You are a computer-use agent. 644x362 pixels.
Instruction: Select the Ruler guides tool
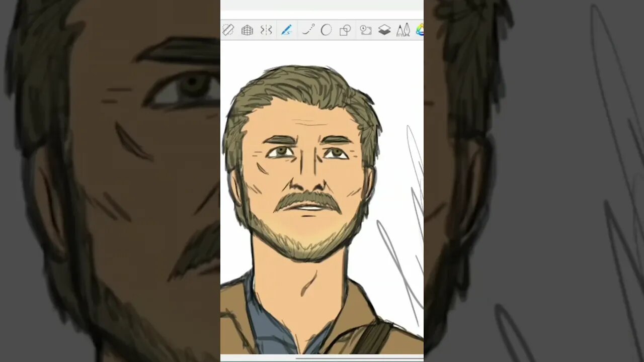(x=228, y=30)
